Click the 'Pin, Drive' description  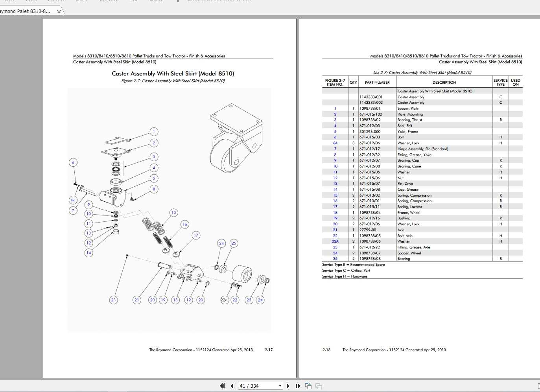(405, 184)
